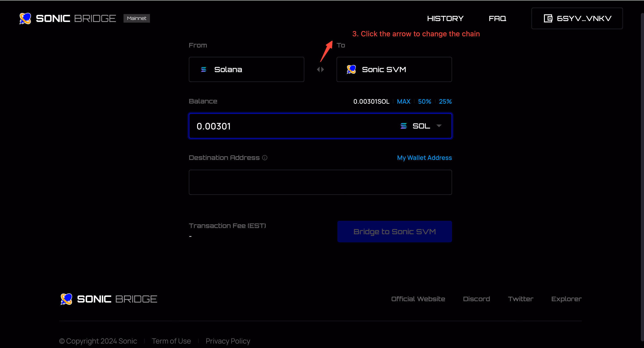Click the Sonic SVM logo icon

tap(351, 69)
